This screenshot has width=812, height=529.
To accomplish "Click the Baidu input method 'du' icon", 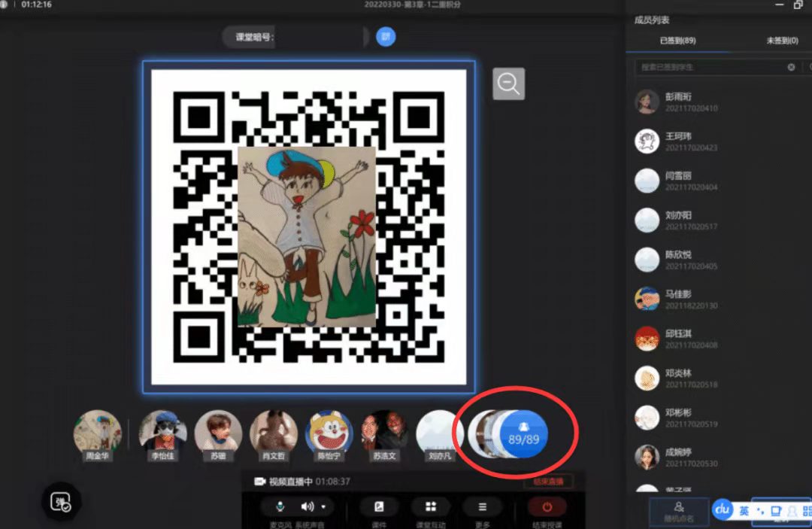I will point(723,509).
